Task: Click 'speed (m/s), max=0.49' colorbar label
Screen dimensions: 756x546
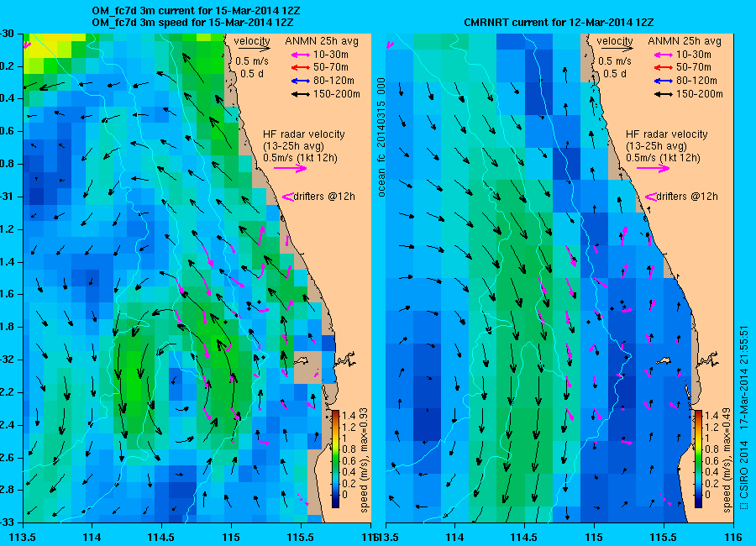Action: pyautogui.click(x=727, y=460)
